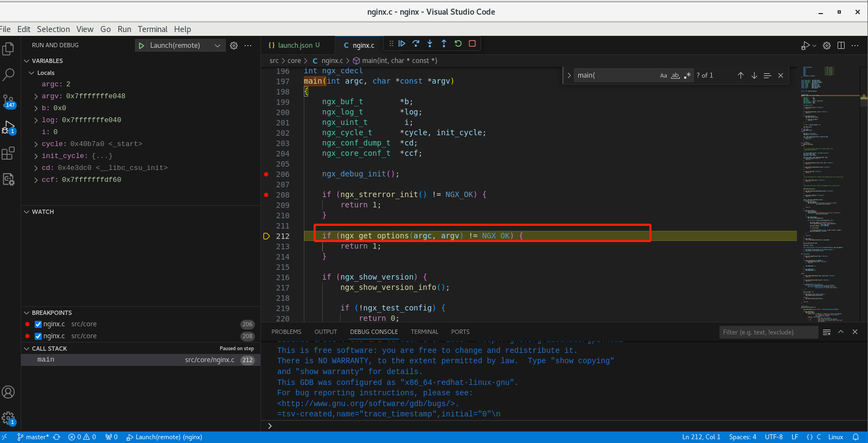Expand the cycle variable

coord(36,144)
